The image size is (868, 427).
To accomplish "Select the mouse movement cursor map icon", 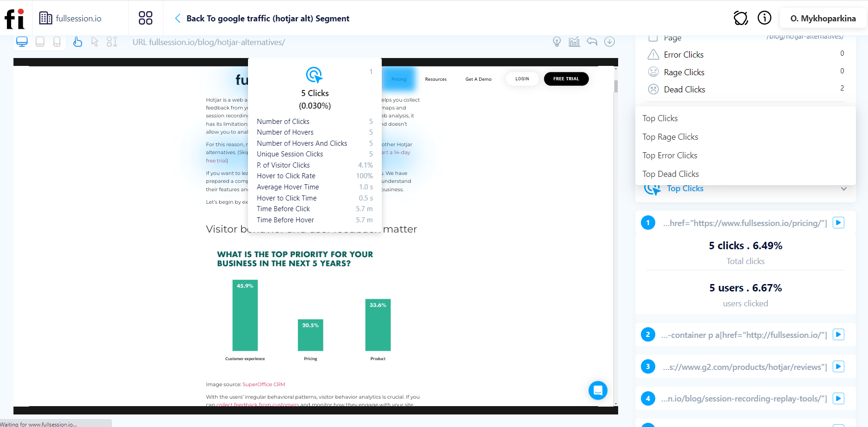I will click(95, 42).
